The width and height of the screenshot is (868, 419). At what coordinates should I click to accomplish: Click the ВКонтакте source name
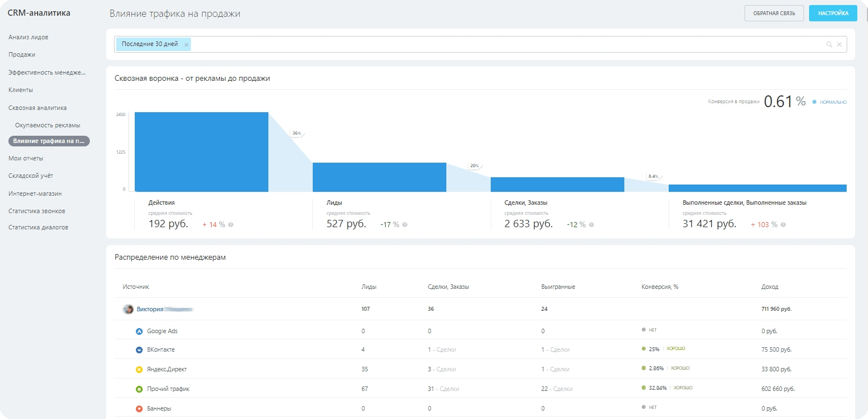click(161, 350)
